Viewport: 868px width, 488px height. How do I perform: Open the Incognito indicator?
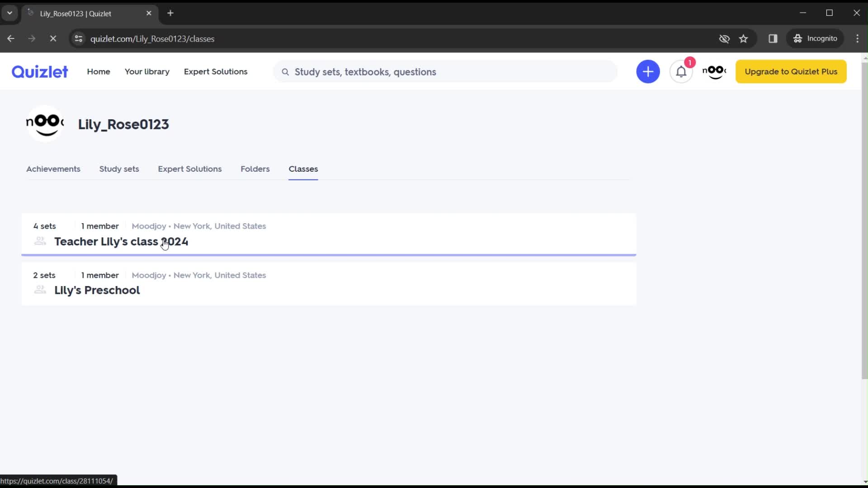coord(816,38)
